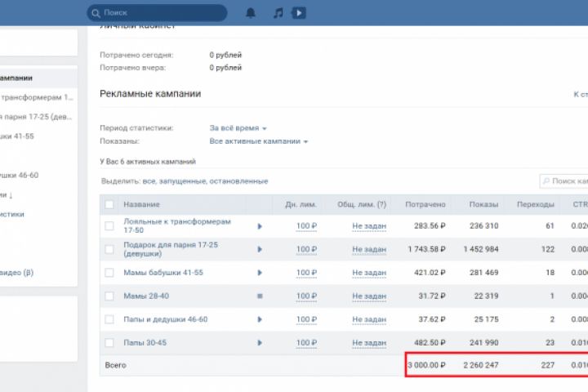Screen dimensions: 588x392
Task: Tick the select-all checkbox in table header
Action: [109, 203]
